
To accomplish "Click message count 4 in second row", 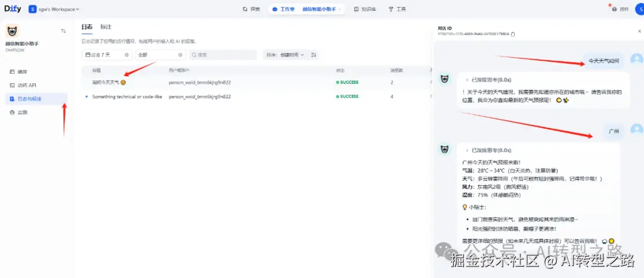I will coord(392,97).
